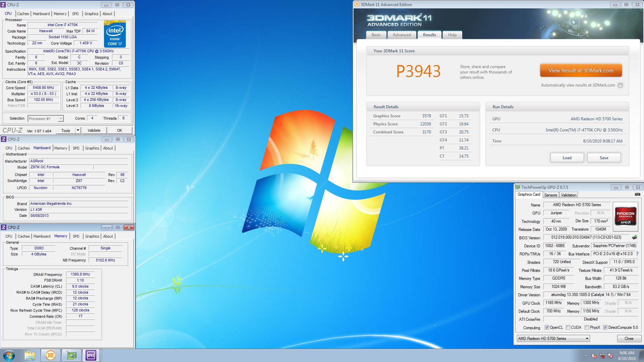Click the BIOS version L1.43R field

click(78, 209)
